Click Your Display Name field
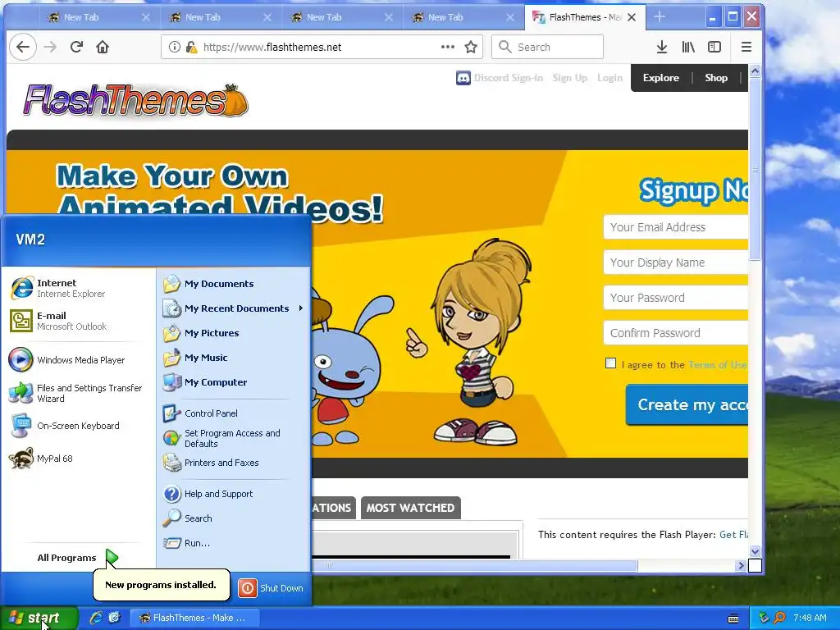The image size is (840, 630). tap(676, 262)
